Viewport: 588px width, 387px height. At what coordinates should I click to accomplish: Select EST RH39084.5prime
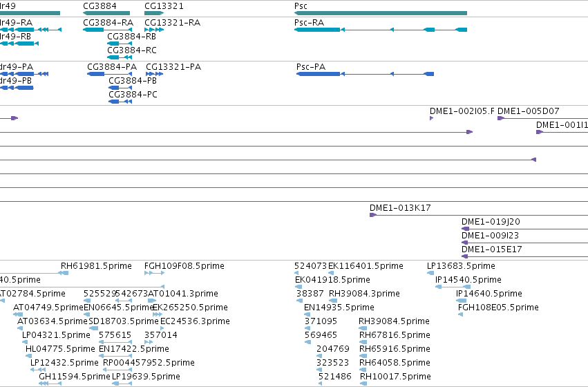click(x=394, y=321)
